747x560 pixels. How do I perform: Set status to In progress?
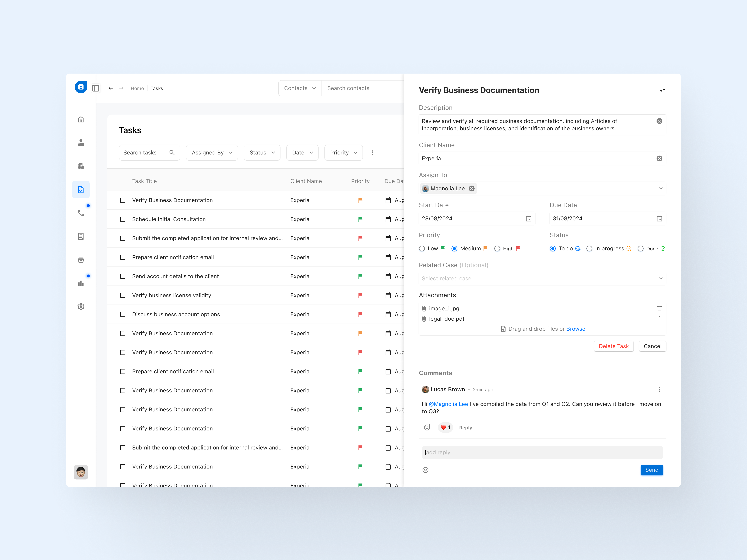pyautogui.click(x=589, y=249)
